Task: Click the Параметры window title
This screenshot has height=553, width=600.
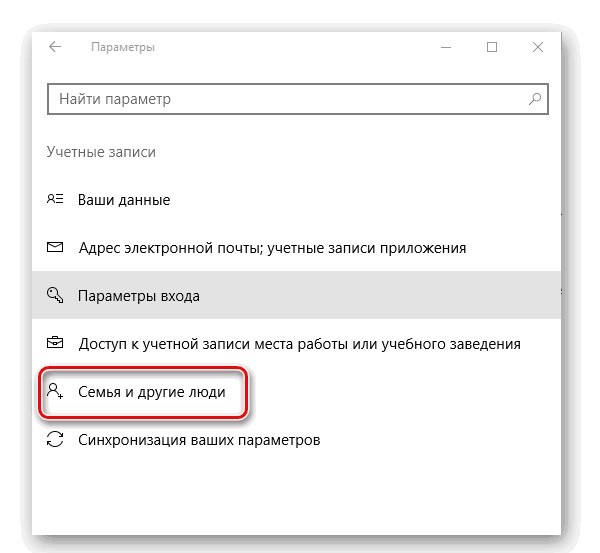Action: [x=122, y=47]
